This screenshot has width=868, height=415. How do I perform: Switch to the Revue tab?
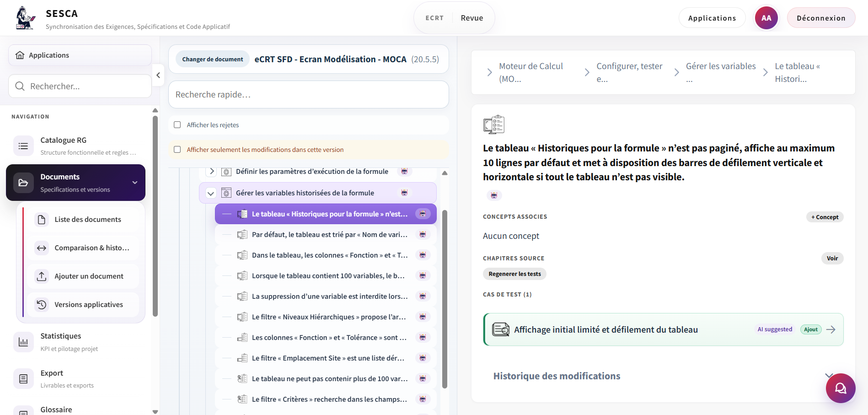(472, 18)
